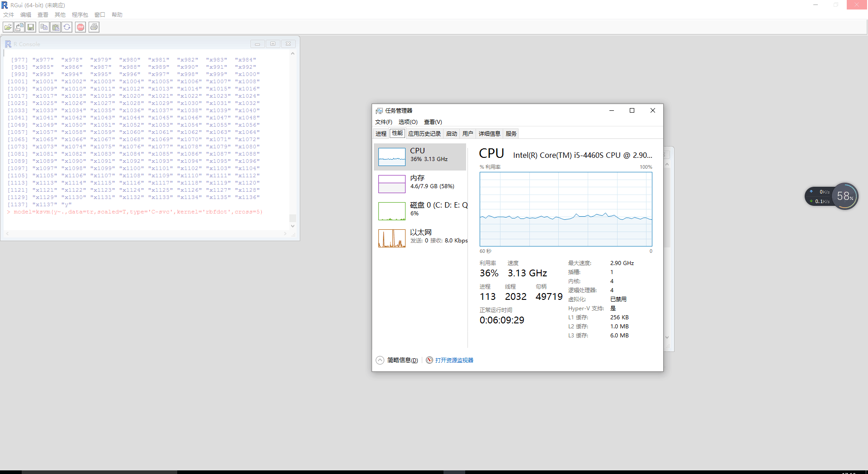Viewport: 868px width, 474px height.
Task: Select the 磁盘 0 item in the sidebar
Action: click(420, 211)
